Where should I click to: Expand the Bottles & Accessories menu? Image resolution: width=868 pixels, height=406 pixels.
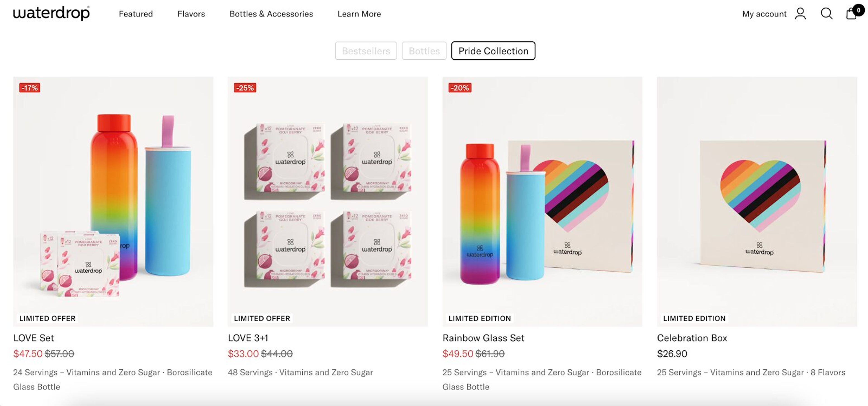pos(271,14)
